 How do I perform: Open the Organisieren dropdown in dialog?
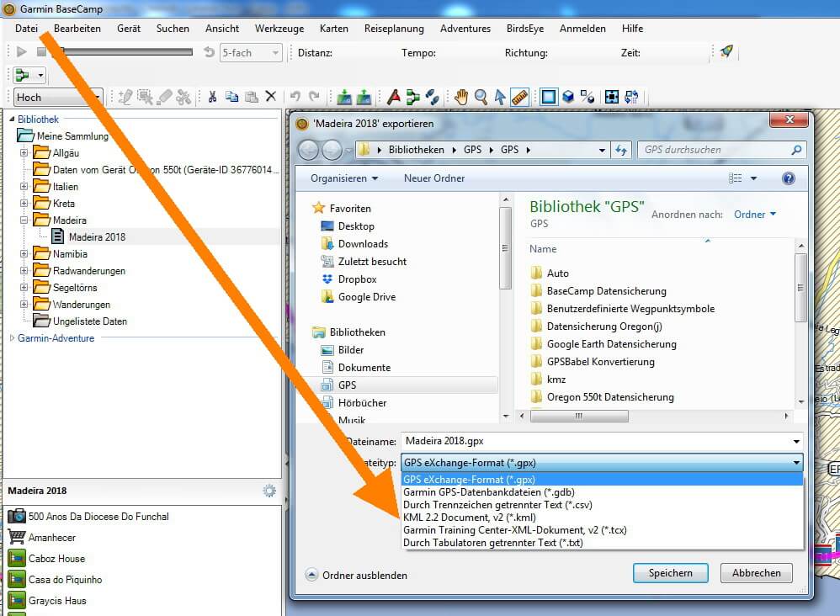[344, 178]
